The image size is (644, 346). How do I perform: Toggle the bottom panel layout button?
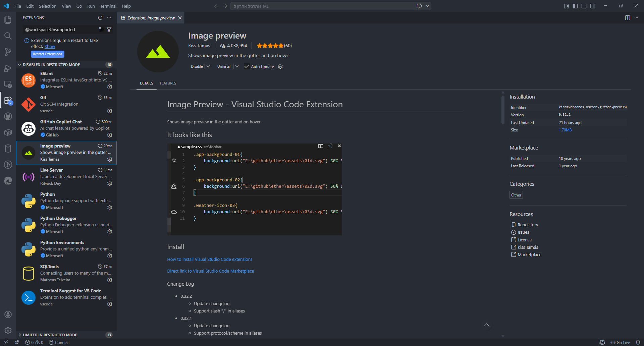pos(584,6)
